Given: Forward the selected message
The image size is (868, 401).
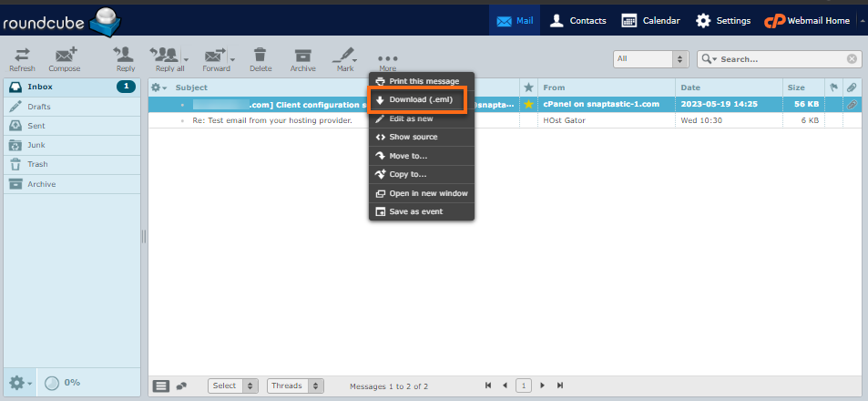Looking at the screenshot, I should (214, 59).
